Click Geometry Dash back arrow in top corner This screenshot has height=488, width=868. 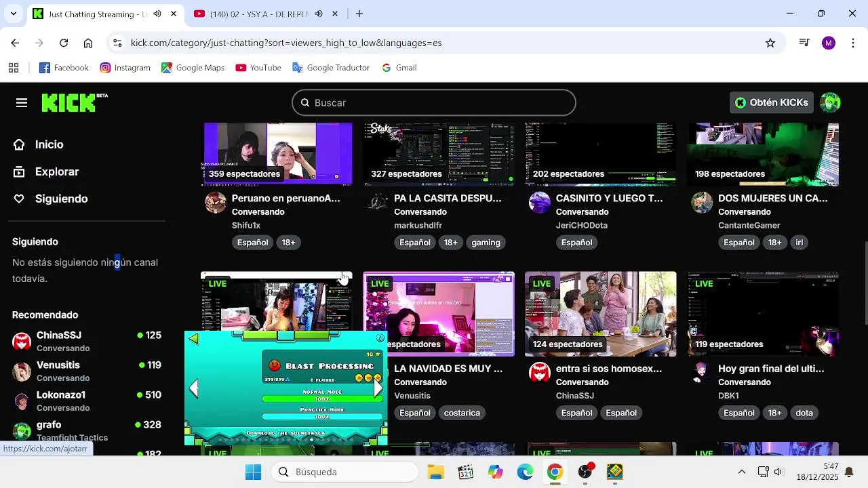click(194, 339)
